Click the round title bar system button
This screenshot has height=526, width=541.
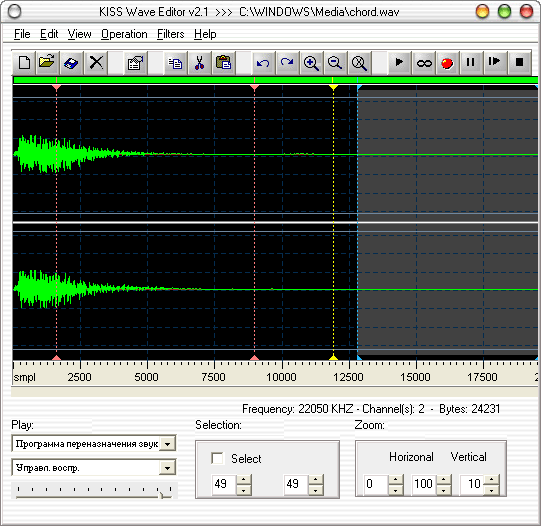pos(14,12)
